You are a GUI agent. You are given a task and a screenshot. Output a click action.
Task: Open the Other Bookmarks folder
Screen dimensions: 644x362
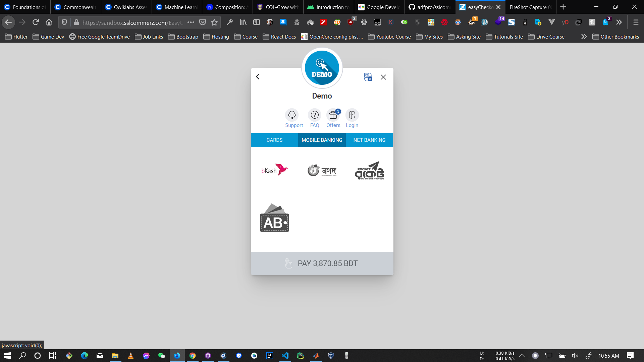(x=616, y=37)
